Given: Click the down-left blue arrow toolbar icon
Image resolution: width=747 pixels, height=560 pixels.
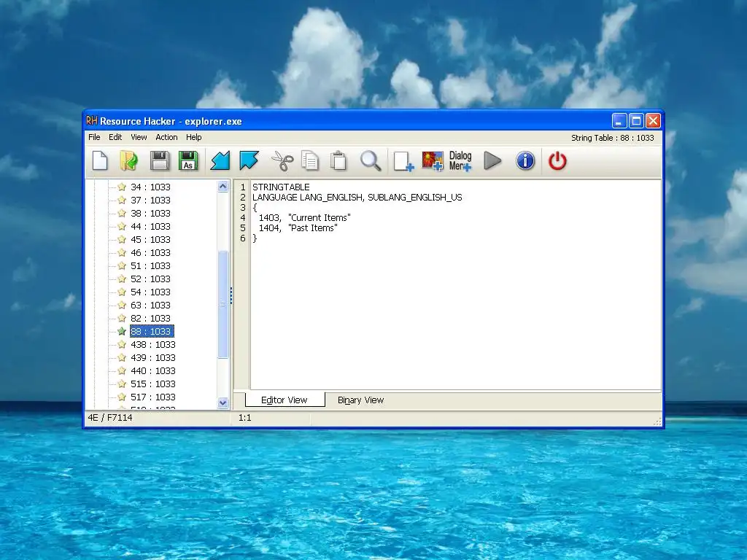Looking at the screenshot, I should [x=220, y=160].
